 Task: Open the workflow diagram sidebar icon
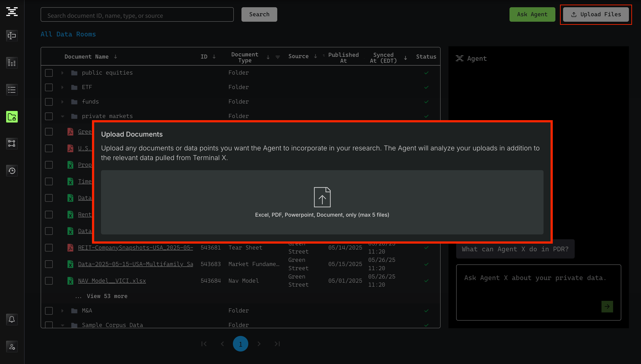[12, 143]
